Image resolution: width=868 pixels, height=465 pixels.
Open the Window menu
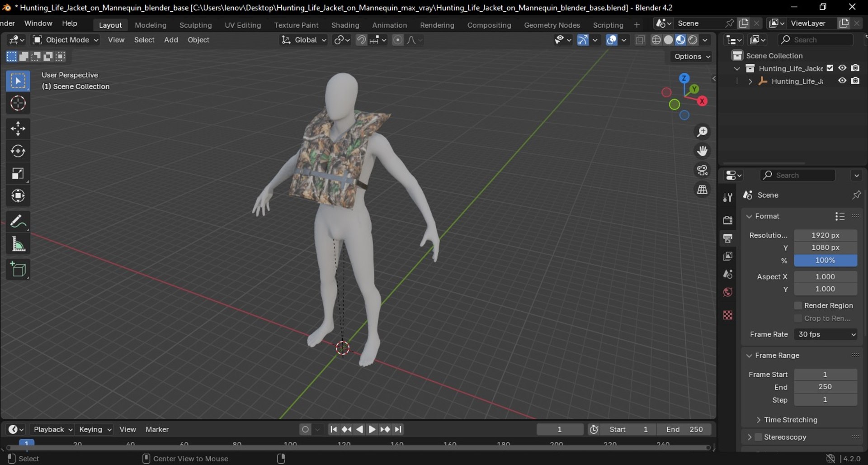pos(38,23)
